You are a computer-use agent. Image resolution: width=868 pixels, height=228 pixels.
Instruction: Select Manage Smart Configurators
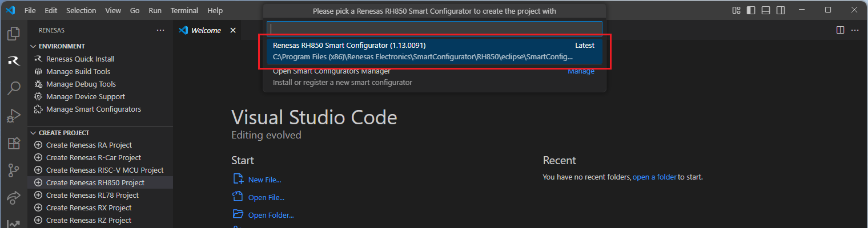point(101,109)
